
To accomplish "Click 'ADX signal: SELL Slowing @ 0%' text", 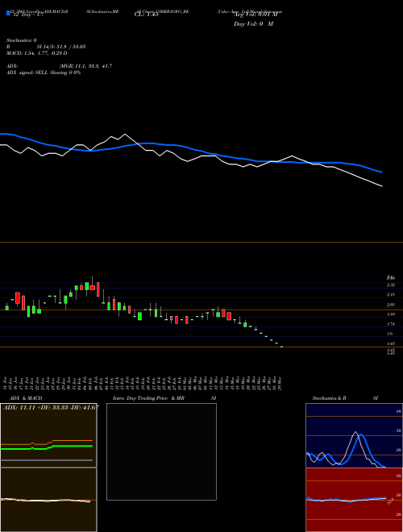I will tap(44, 73).
